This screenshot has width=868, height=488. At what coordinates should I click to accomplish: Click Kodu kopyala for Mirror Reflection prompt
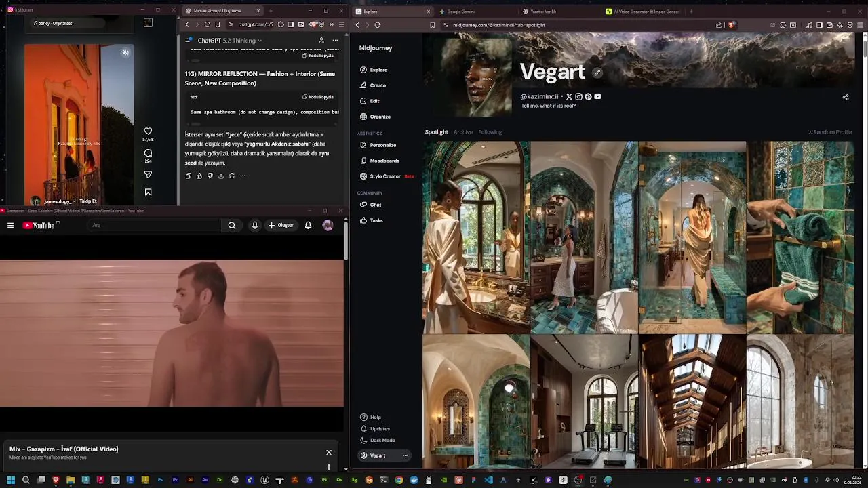point(318,97)
